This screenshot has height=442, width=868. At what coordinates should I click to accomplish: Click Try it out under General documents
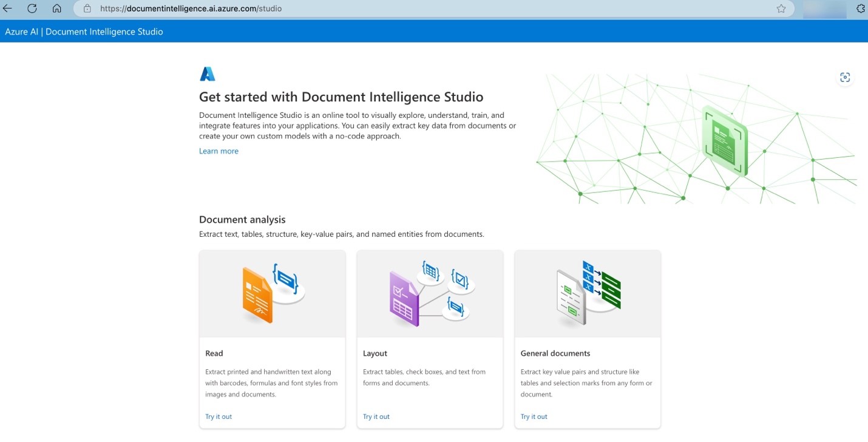pos(534,416)
